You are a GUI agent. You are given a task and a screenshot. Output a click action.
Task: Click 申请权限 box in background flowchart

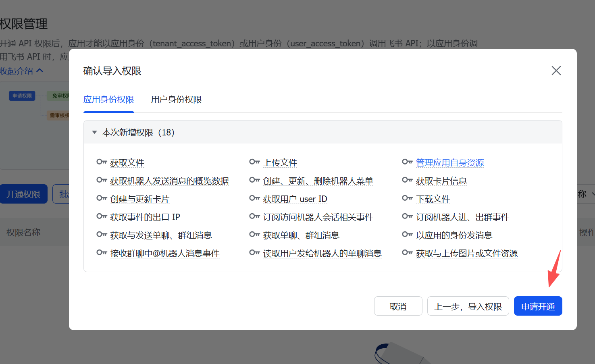point(22,96)
